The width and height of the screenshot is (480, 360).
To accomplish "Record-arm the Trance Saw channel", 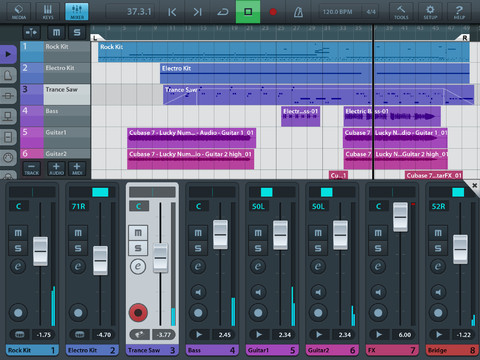I will pyautogui.click(x=138, y=313).
